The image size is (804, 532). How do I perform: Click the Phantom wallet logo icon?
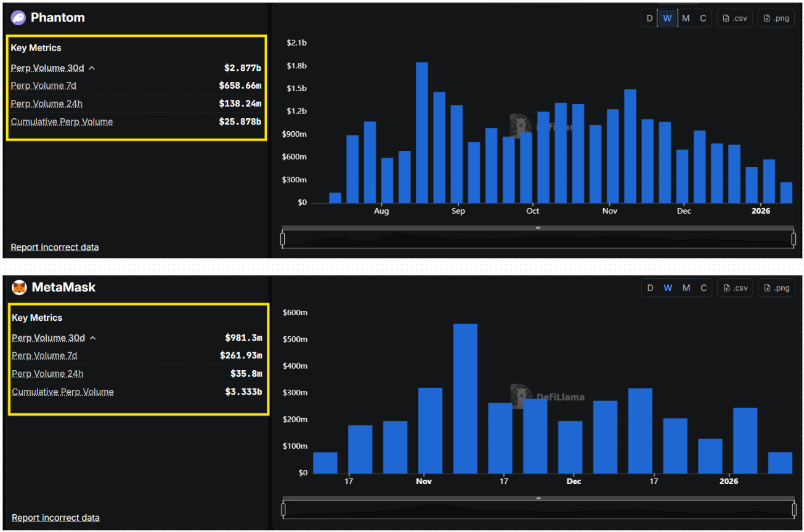(18, 17)
